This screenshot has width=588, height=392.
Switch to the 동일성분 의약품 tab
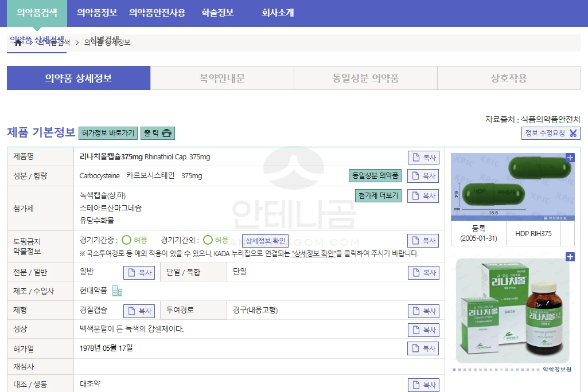click(365, 78)
